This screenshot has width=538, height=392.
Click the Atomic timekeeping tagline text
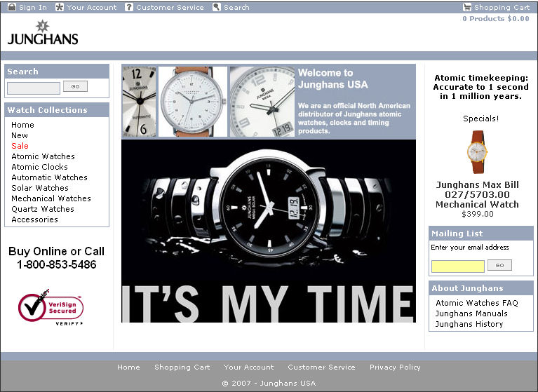click(x=480, y=87)
